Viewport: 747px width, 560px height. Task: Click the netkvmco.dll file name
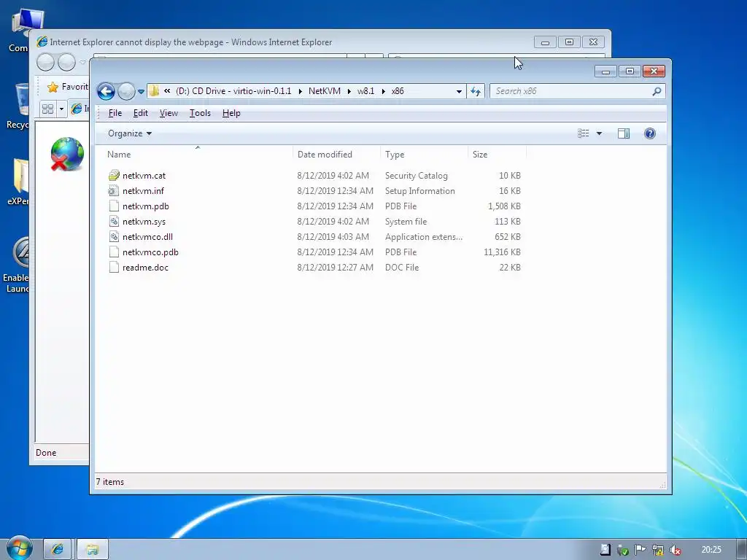147,236
